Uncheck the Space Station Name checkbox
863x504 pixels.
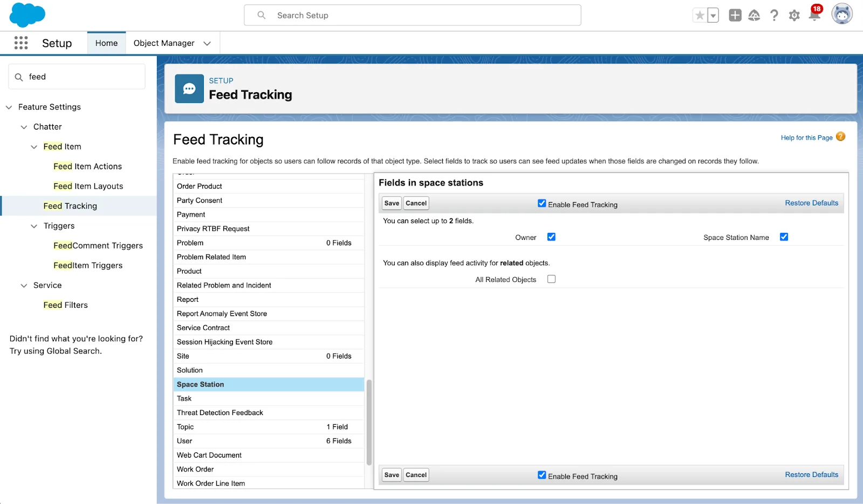784,237
